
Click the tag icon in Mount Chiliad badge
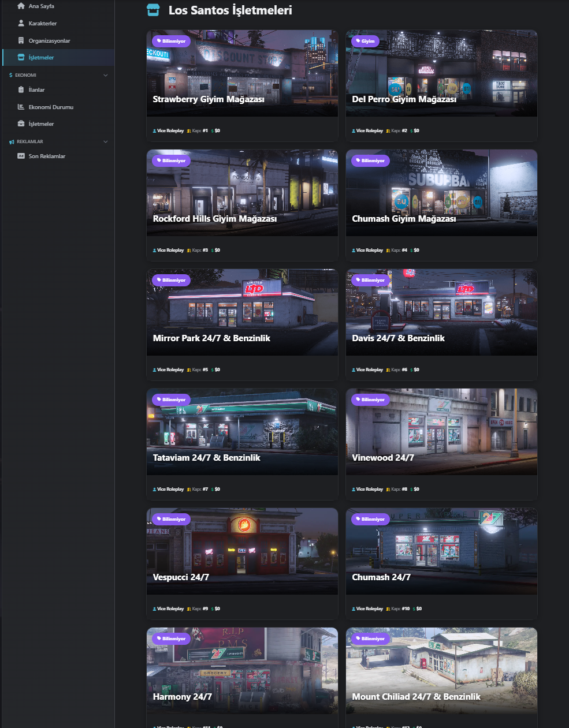[358, 639]
